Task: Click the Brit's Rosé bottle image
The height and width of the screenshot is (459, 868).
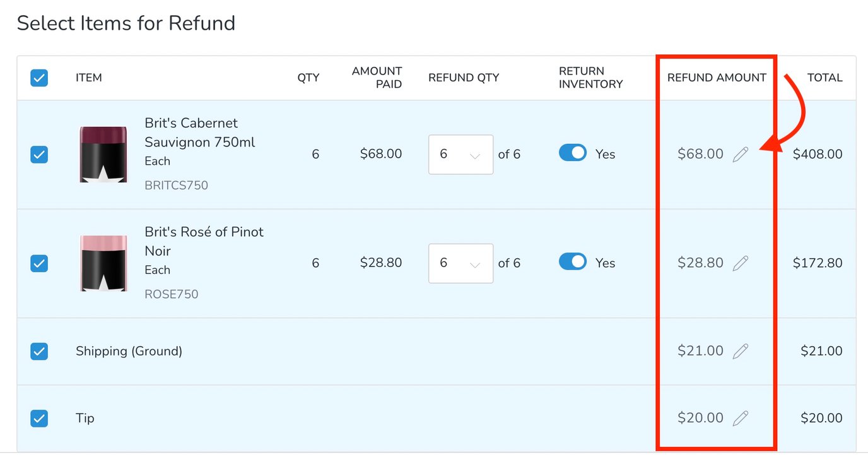Action: pyautogui.click(x=103, y=263)
